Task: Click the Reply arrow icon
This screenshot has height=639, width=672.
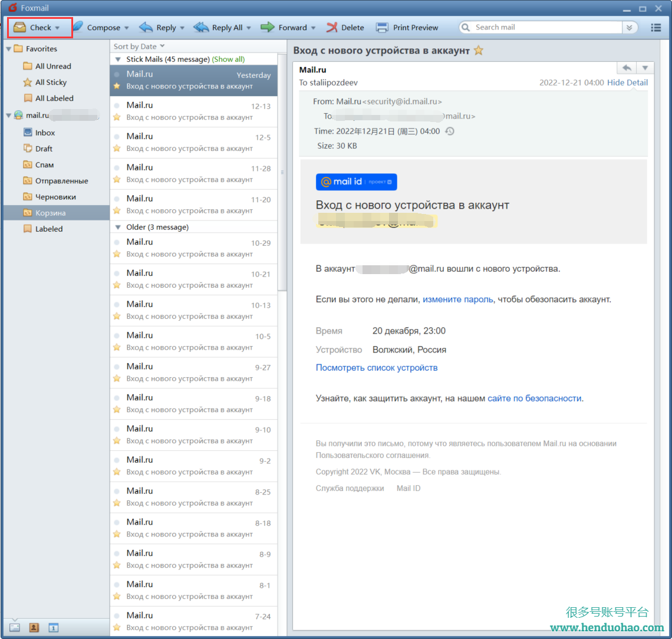Action: (146, 28)
